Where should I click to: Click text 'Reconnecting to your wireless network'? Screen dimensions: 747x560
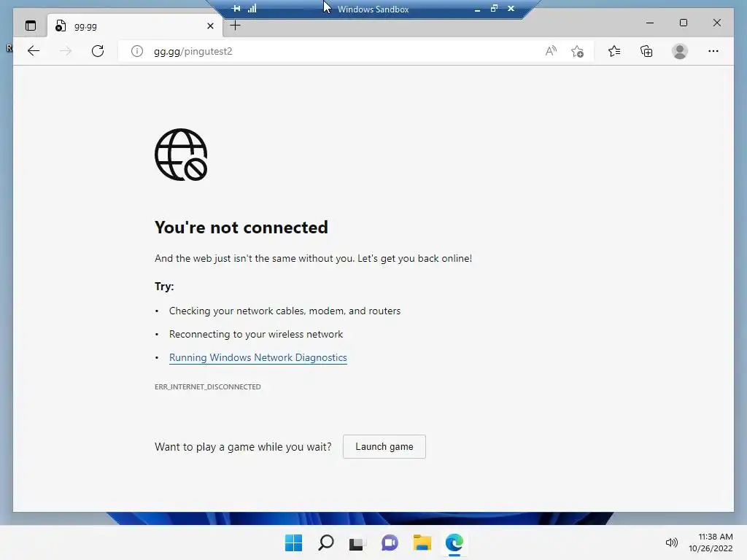(256, 334)
